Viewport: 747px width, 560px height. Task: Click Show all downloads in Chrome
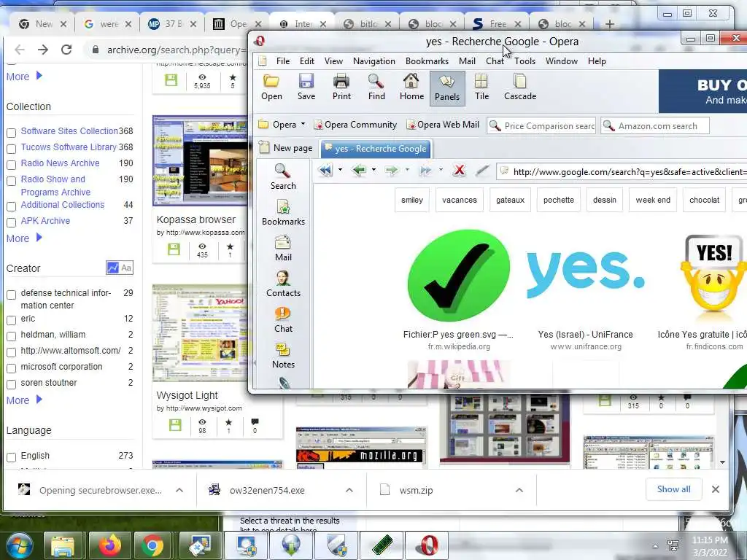pyautogui.click(x=673, y=489)
